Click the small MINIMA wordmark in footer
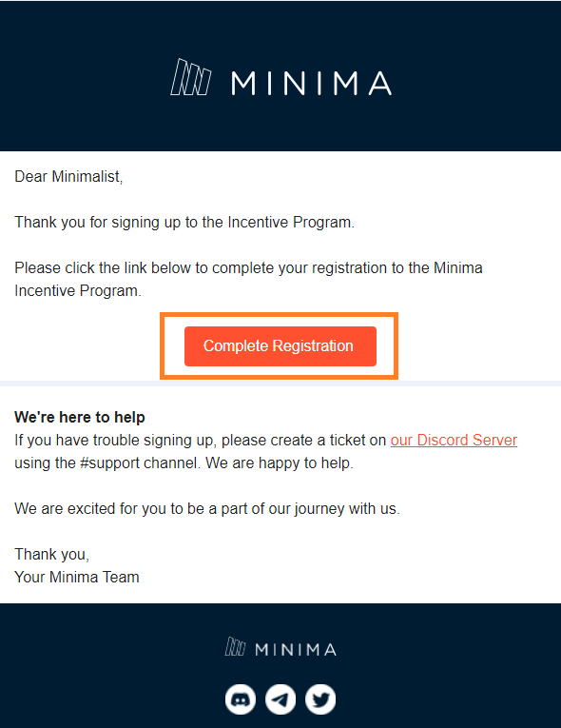The image size is (561, 728). pos(296,650)
